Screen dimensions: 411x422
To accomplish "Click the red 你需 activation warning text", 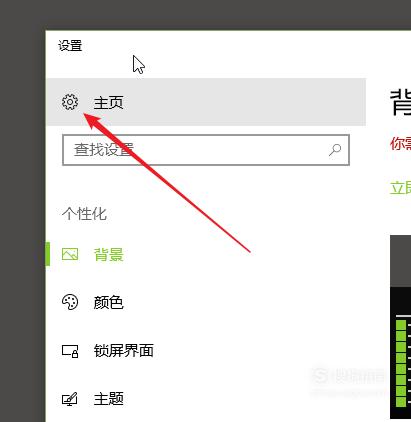I will point(400,144).
